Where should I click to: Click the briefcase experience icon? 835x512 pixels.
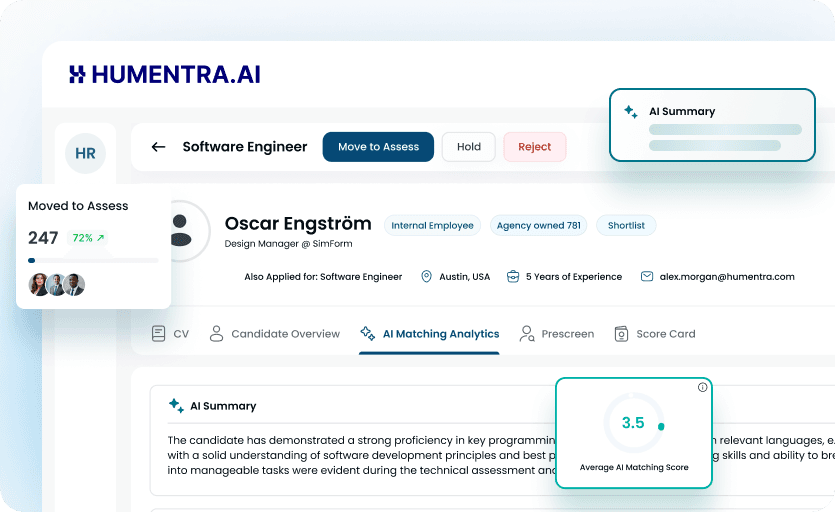513,277
